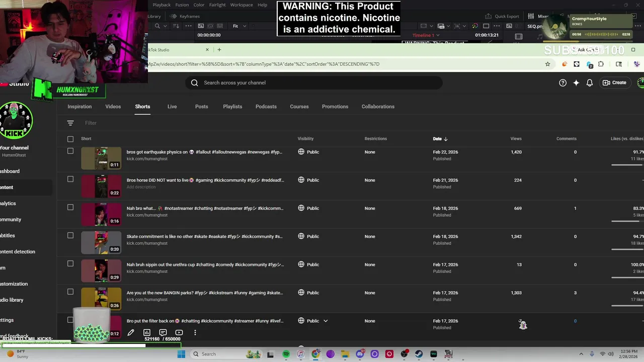The width and height of the screenshot is (644, 362).
Task: Click the View on YouTube icon on last row
Action: click(x=179, y=332)
